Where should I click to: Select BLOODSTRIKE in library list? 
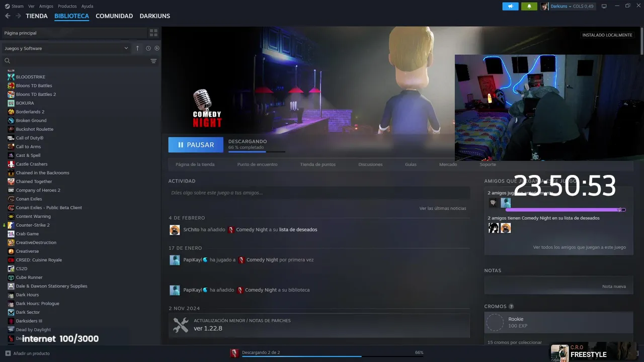(x=31, y=77)
